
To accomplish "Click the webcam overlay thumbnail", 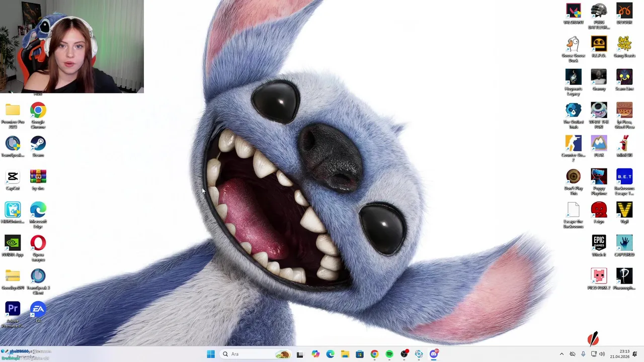I will 72,46.
